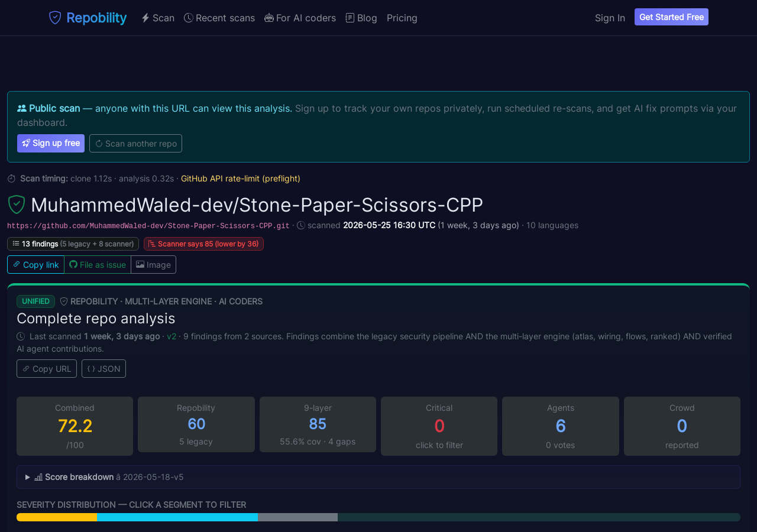Click the robot icon beside For AI coders

click(x=269, y=18)
